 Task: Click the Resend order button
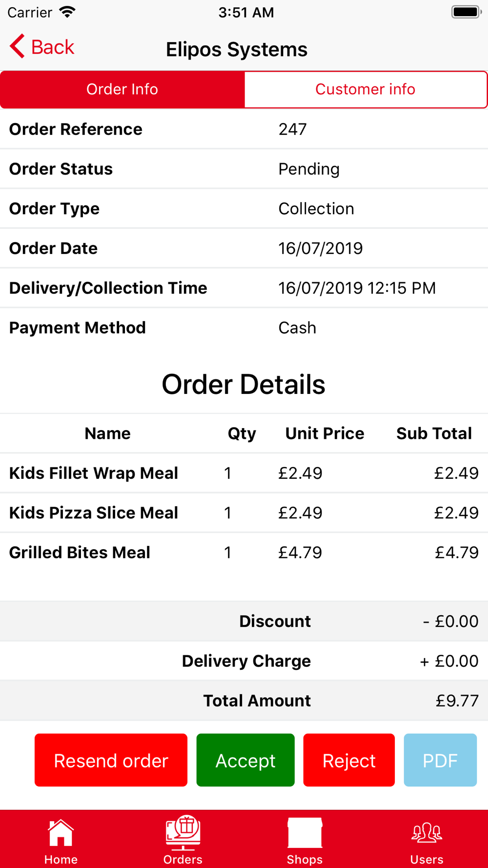tap(111, 760)
